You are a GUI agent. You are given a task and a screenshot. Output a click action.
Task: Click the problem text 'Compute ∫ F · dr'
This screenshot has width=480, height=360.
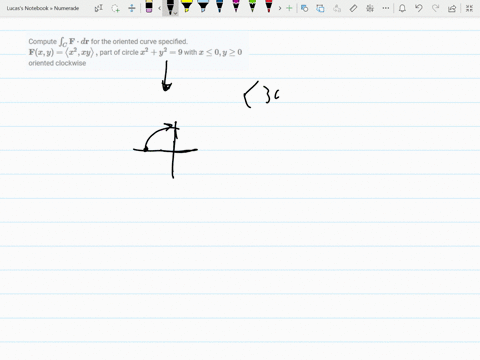[59, 42]
